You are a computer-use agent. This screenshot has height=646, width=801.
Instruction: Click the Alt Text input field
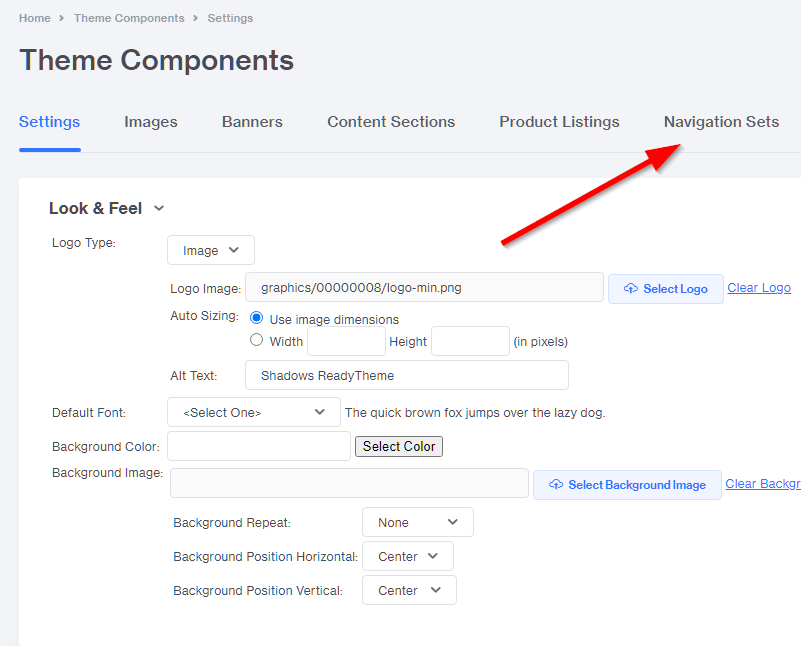[x=406, y=375]
